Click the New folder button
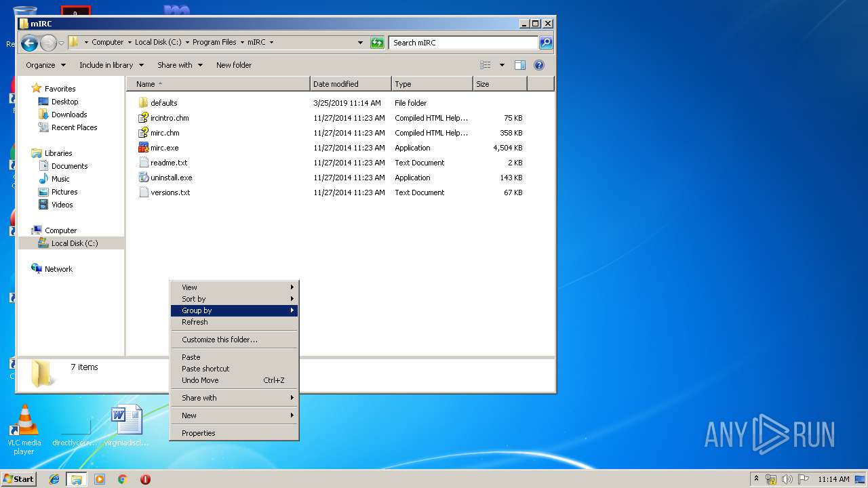This screenshot has height=488, width=868. coord(234,65)
